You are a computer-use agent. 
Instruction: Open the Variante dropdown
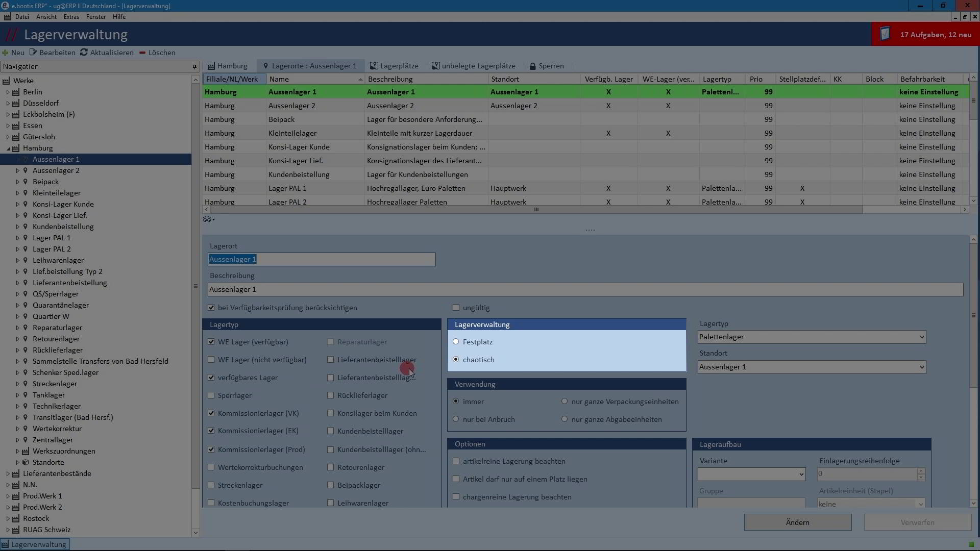point(801,474)
